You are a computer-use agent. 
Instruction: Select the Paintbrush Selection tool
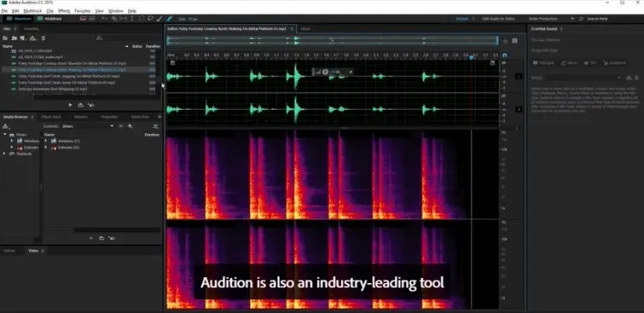[x=160, y=19]
